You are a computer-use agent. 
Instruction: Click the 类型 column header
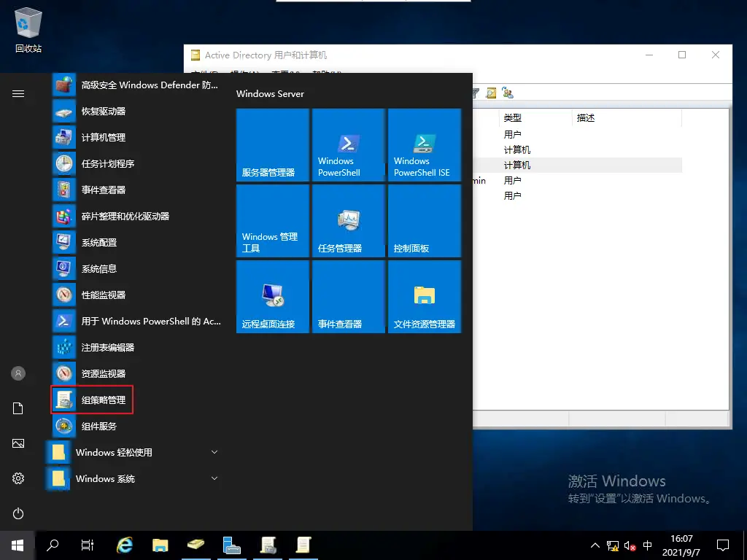click(511, 117)
